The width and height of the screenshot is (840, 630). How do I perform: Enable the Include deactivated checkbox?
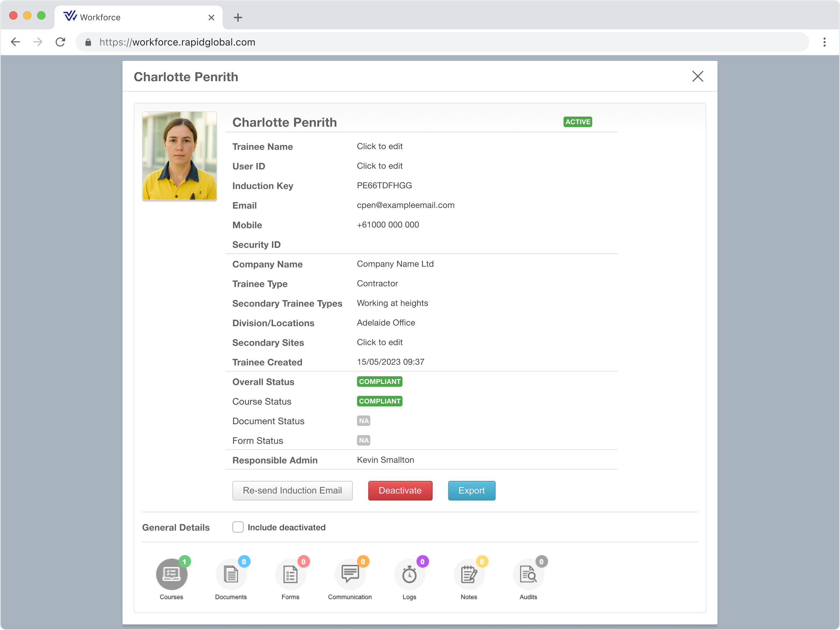[x=238, y=527]
